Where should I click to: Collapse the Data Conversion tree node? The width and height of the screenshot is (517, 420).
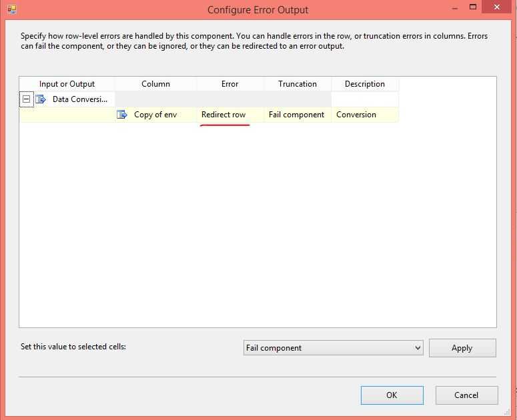coord(27,99)
